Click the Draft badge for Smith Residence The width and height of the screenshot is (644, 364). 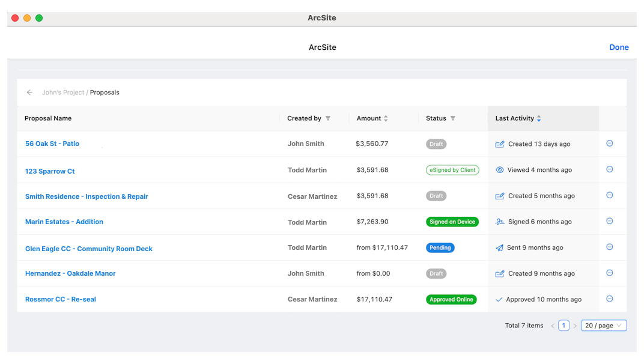click(436, 196)
